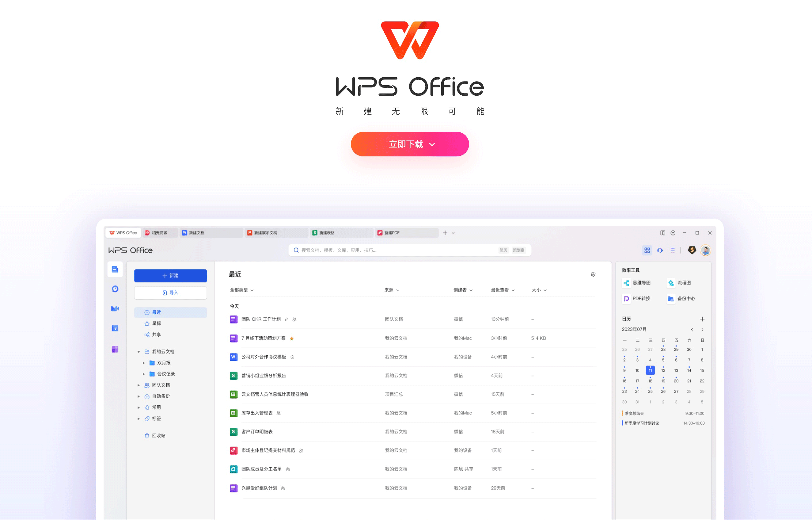The width and height of the screenshot is (812, 520).
Task: Open the 大小 column dropdown
Action: pyautogui.click(x=539, y=290)
